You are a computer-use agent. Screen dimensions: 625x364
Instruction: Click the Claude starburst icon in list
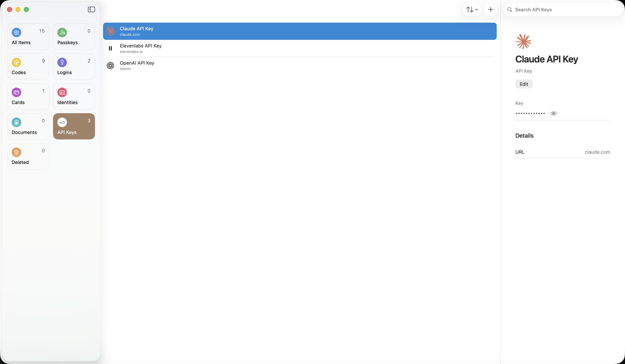pos(110,31)
